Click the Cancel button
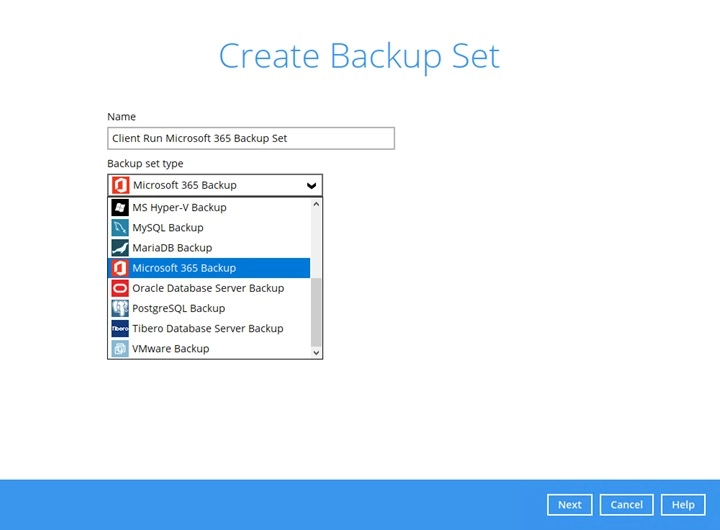 (x=626, y=505)
